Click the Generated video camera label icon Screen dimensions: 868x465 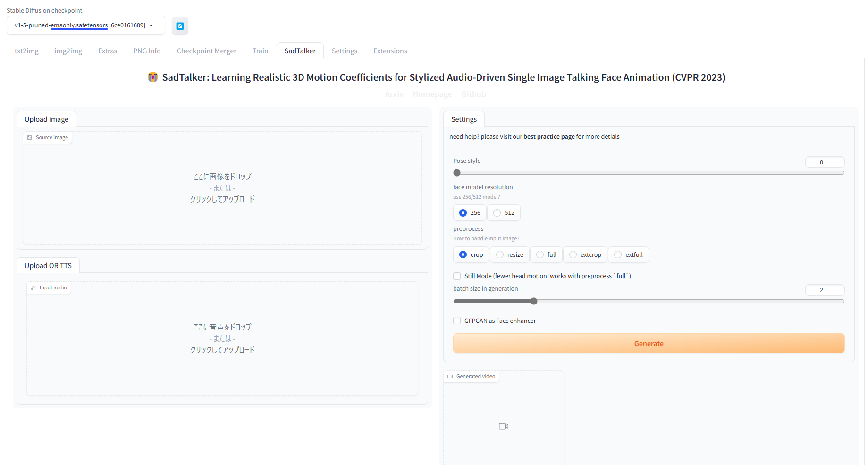[x=450, y=377]
